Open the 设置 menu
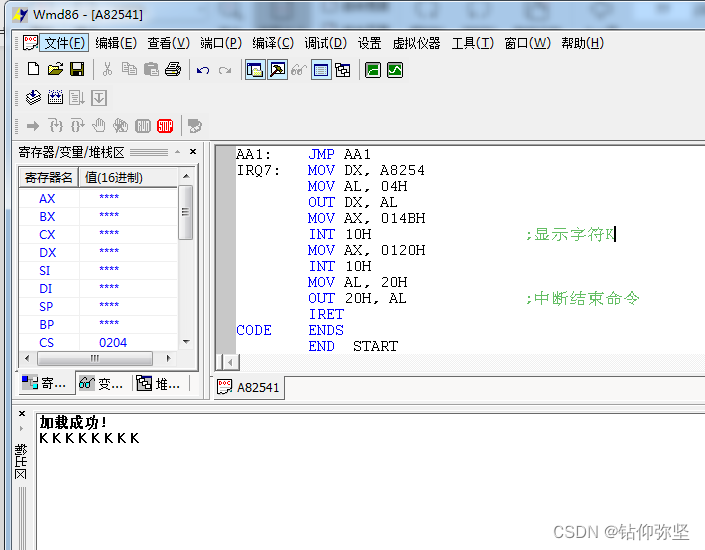This screenshot has width=705, height=550. click(x=370, y=43)
